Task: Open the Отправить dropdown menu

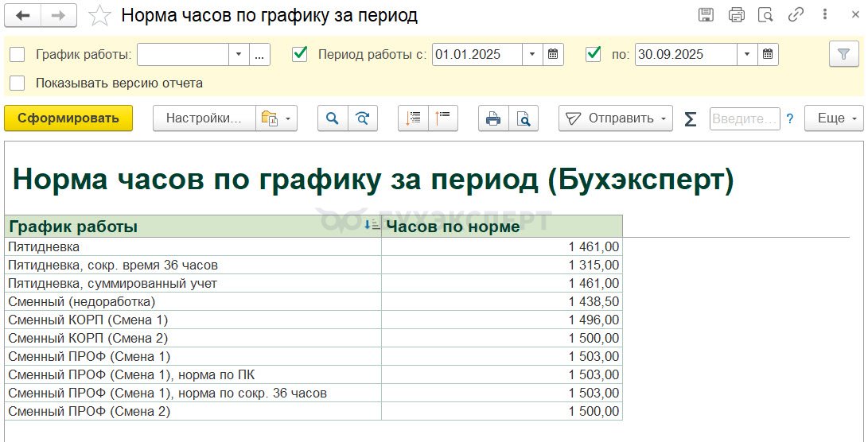Action: pyautogui.click(x=616, y=118)
